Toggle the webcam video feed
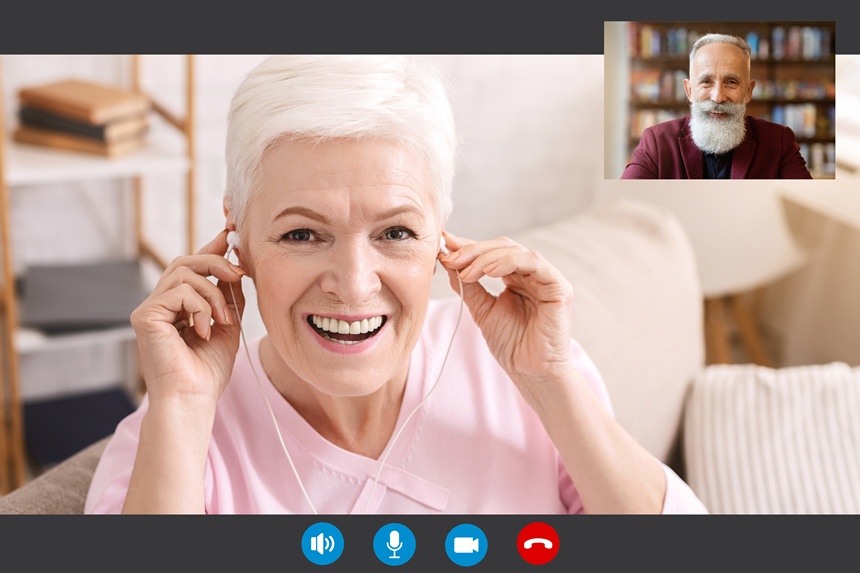860x573 pixels. click(x=466, y=544)
